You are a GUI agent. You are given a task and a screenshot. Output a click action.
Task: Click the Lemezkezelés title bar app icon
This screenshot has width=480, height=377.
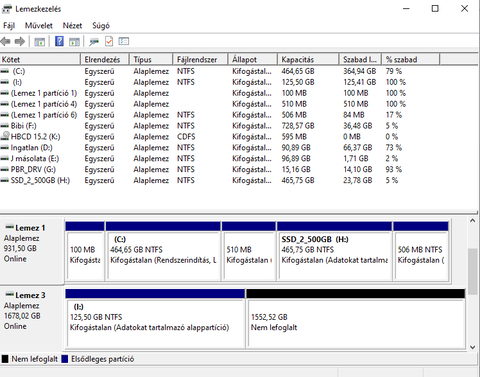pyautogui.click(x=7, y=9)
